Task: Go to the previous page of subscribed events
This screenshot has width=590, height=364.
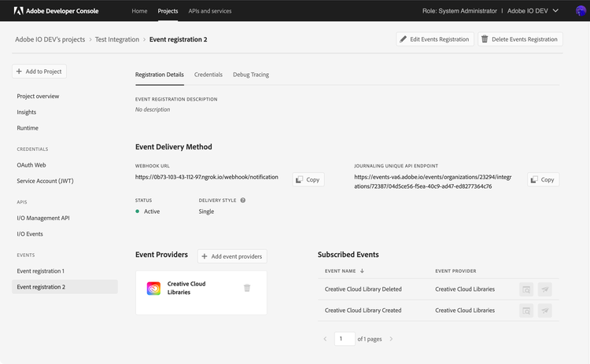Action: (x=326, y=339)
